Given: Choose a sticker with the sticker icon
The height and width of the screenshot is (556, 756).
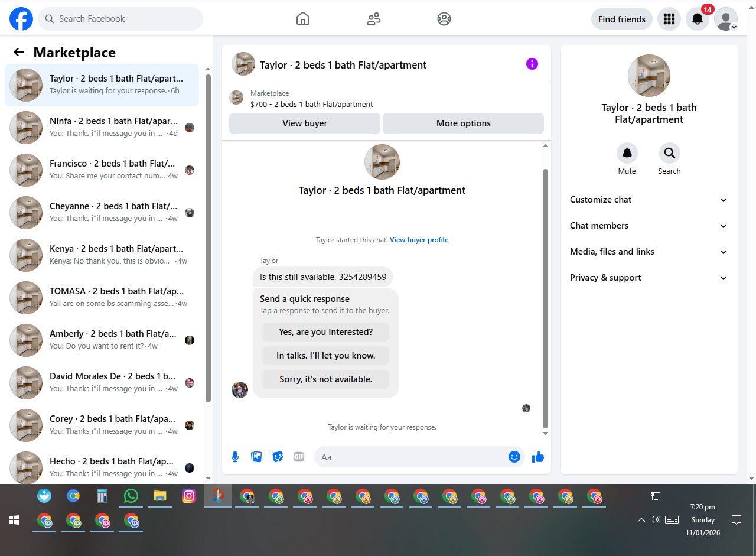Looking at the screenshot, I should [278, 457].
